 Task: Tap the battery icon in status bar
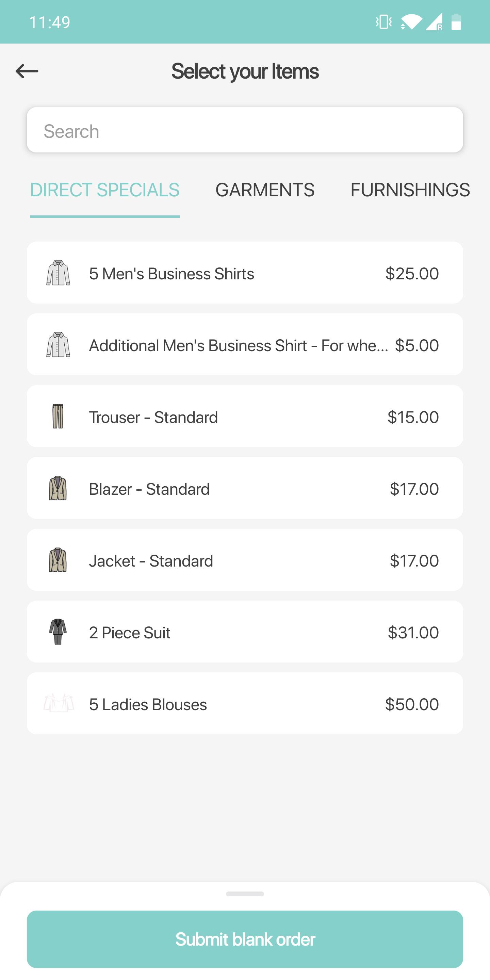[x=456, y=22]
